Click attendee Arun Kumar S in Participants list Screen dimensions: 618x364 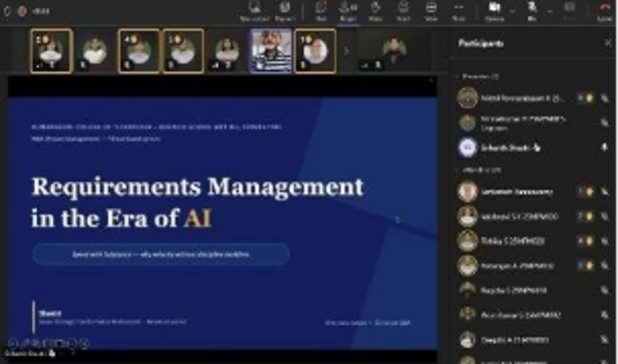[520, 315]
